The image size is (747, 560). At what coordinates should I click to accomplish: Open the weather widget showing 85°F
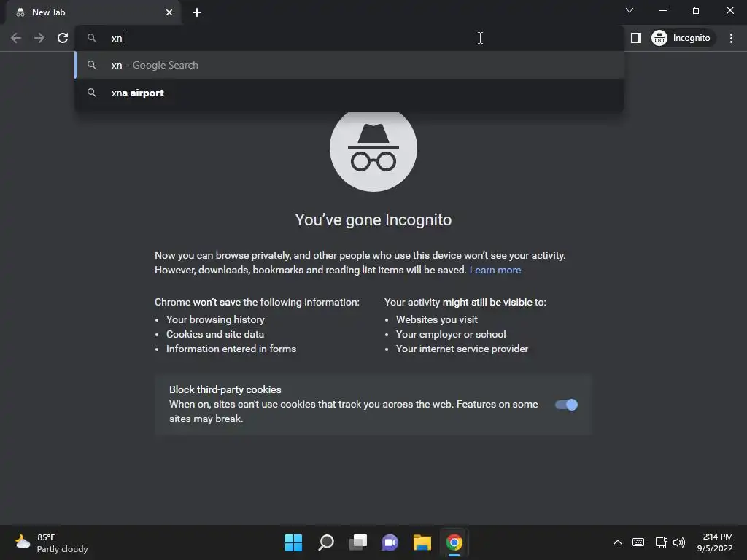pos(52,542)
